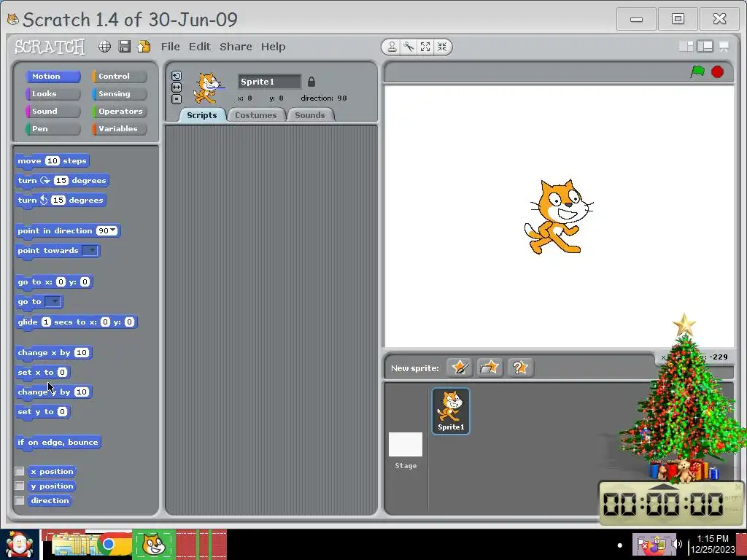Enable the y position checkbox
Viewport: 747px width, 560px height.
(20, 486)
